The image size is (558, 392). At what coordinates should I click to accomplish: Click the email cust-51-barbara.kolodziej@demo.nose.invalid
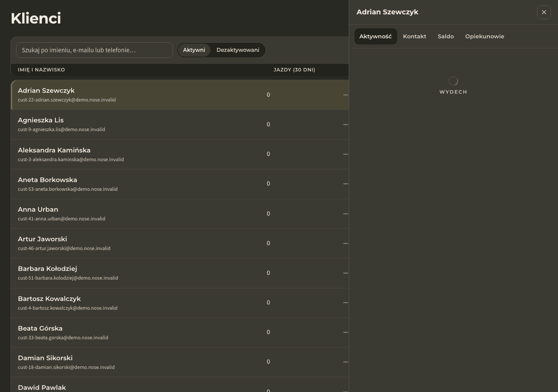tap(68, 278)
